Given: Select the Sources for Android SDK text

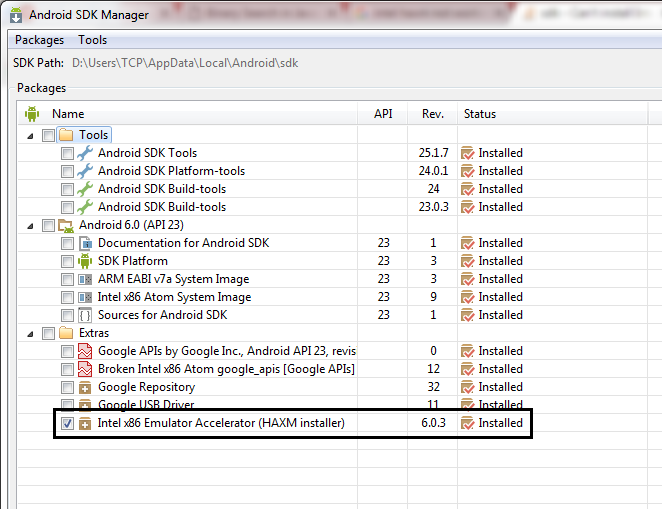Looking at the screenshot, I should pos(163,315).
